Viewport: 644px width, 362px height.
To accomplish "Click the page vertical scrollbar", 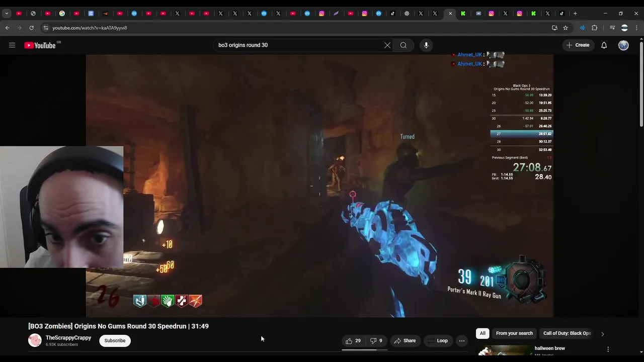I will [641, 83].
